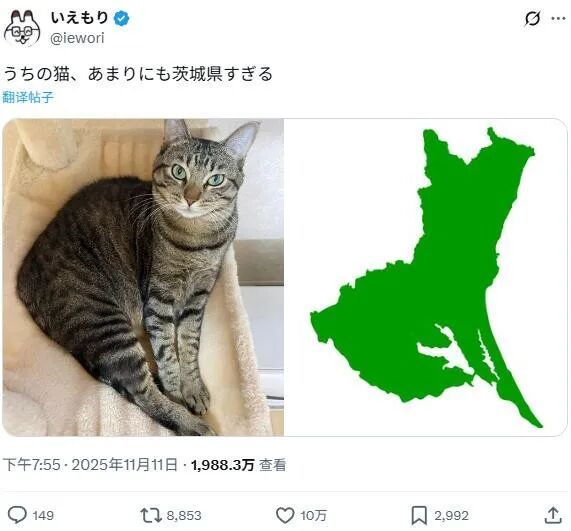Screen dimensions: 571x531
Task: Bookmark this post
Action: (x=419, y=515)
